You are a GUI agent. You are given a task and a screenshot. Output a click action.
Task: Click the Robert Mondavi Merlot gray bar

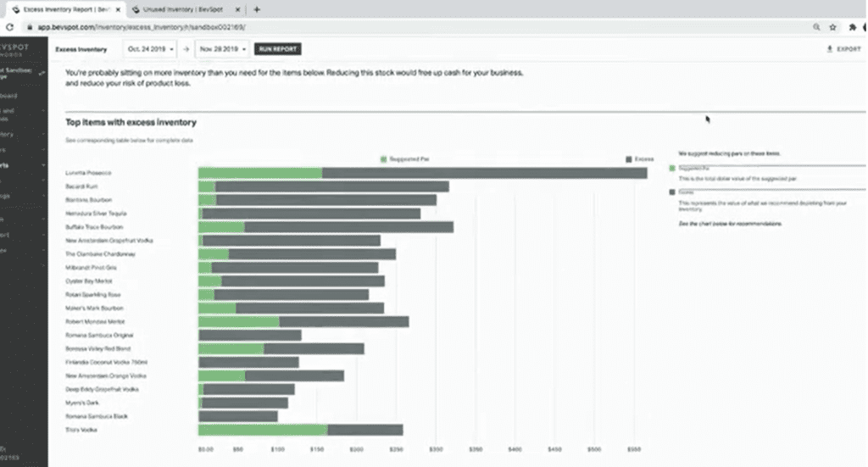(344, 322)
